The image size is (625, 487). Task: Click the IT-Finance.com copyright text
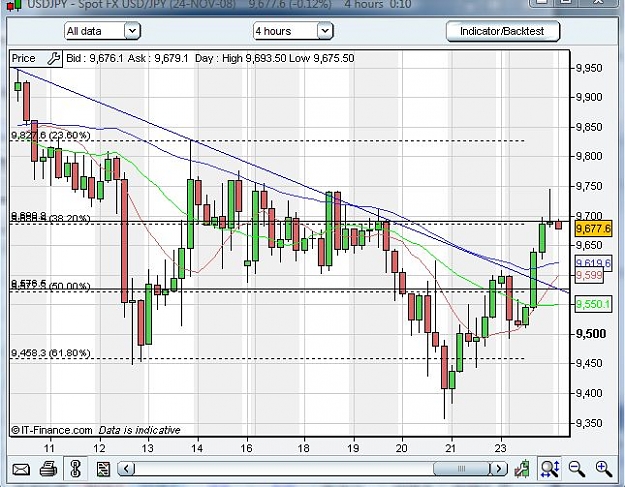[52, 430]
